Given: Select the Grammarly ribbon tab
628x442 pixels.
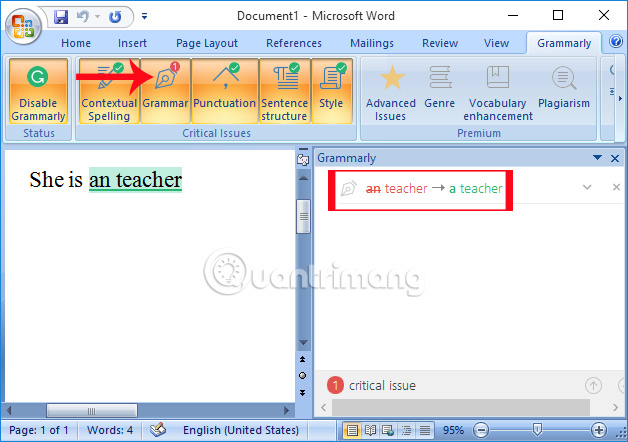Looking at the screenshot, I should click(564, 43).
